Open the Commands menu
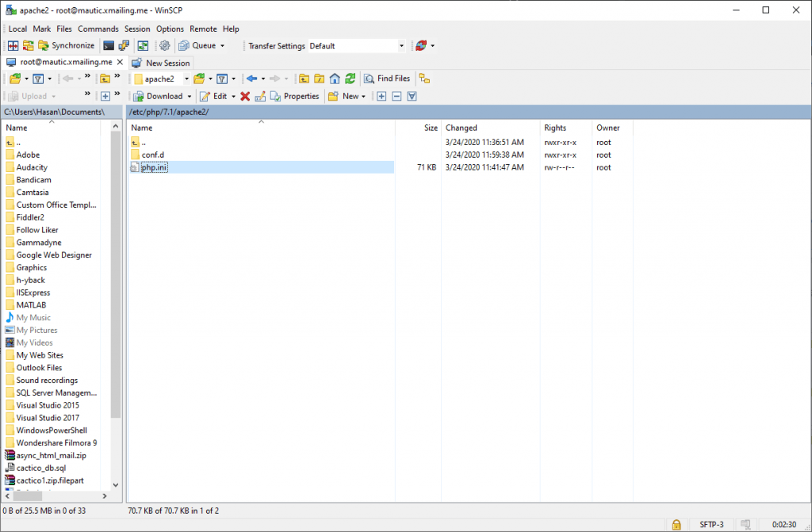Screen dimensions: 812x532 pyautogui.click(x=98, y=29)
